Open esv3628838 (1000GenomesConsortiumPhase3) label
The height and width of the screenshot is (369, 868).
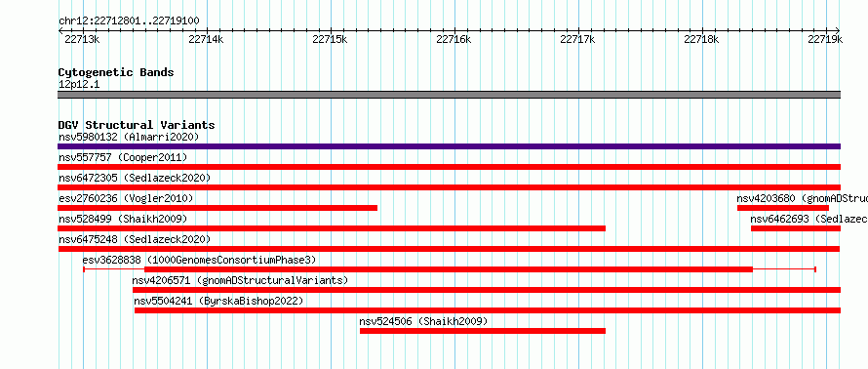[199, 260]
